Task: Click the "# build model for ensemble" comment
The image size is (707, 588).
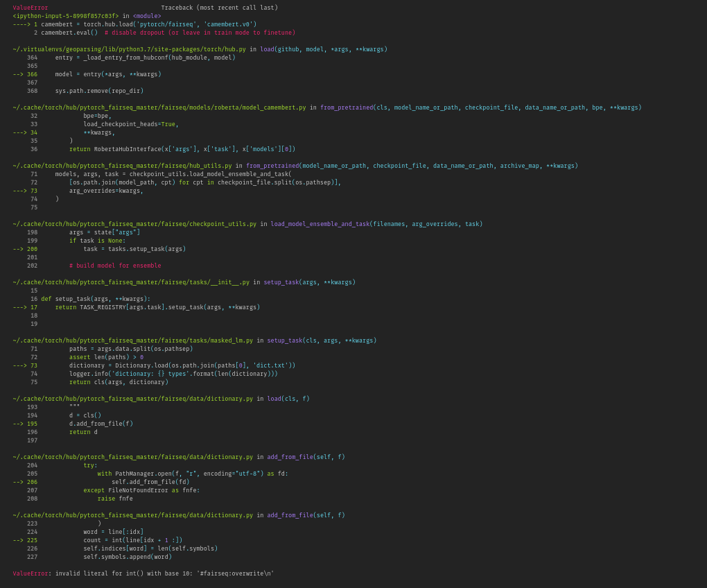Action: (x=115, y=266)
